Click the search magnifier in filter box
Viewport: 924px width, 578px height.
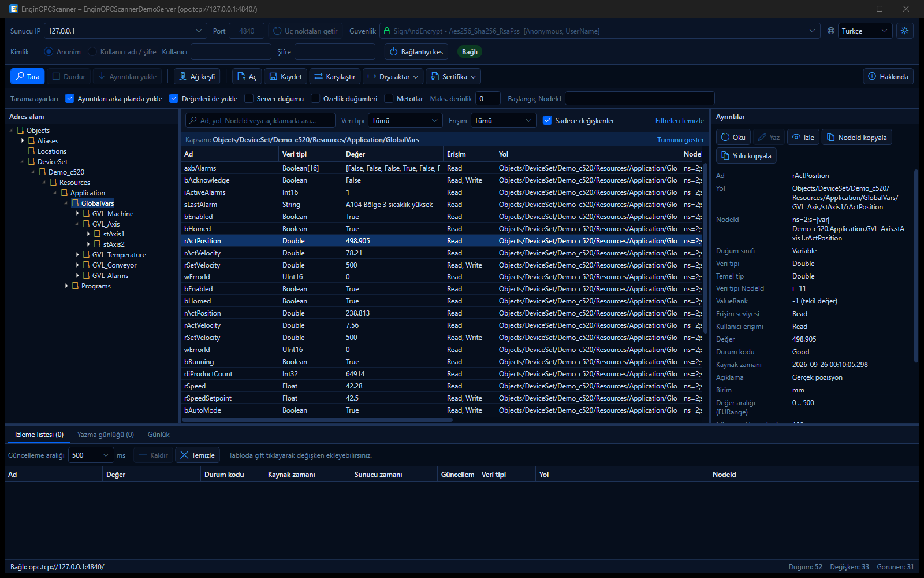193,120
